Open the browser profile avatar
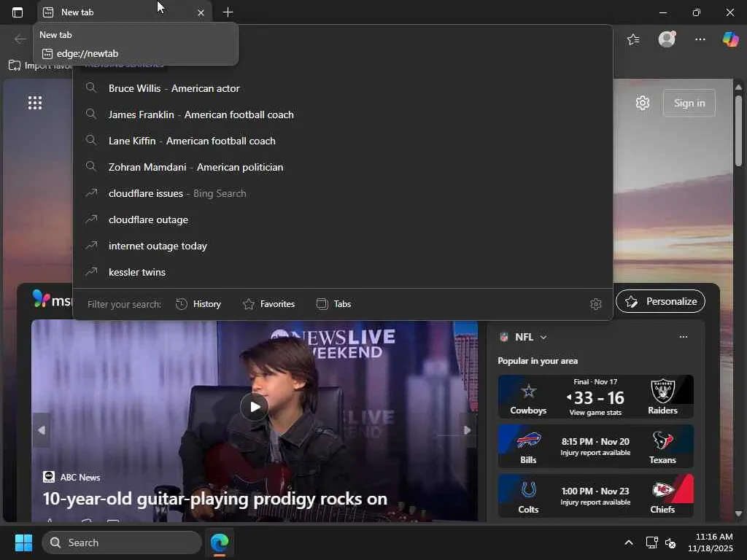The image size is (747, 560). (667, 39)
